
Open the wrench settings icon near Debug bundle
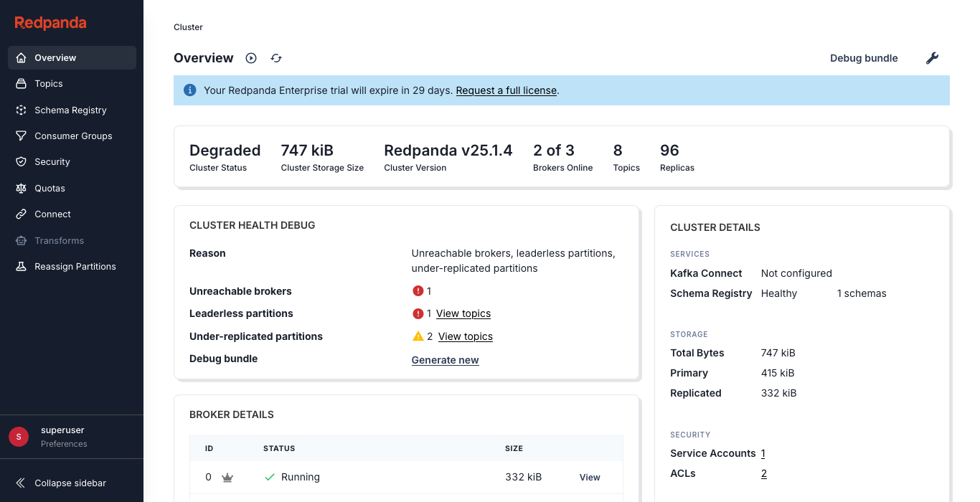click(932, 58)
